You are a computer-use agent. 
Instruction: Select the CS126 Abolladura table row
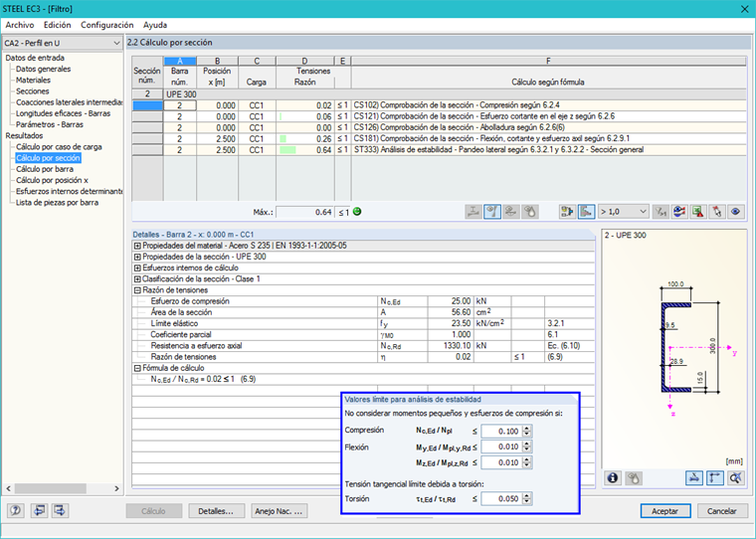click(439, 127)
